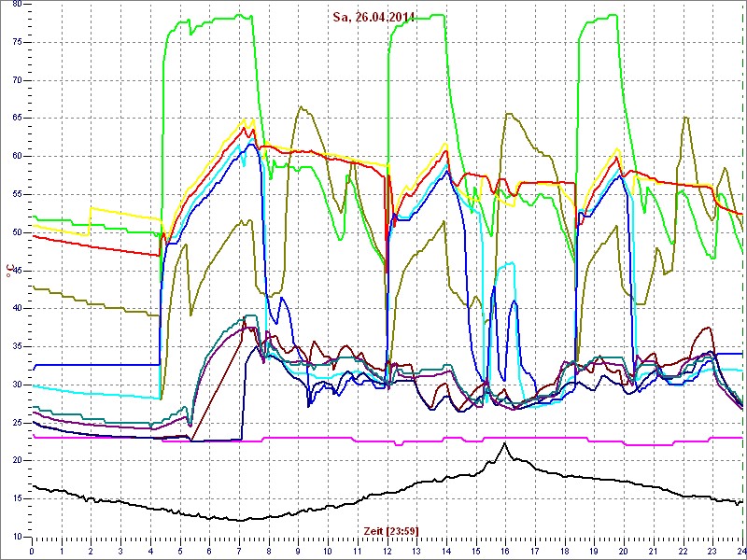
Task: Select hour 18 on the time axis
Action: pyautogui.click(x=564, y=551)
